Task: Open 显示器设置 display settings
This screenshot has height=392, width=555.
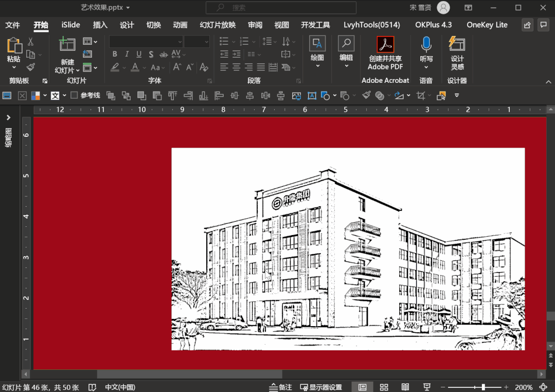Action: 321,387
